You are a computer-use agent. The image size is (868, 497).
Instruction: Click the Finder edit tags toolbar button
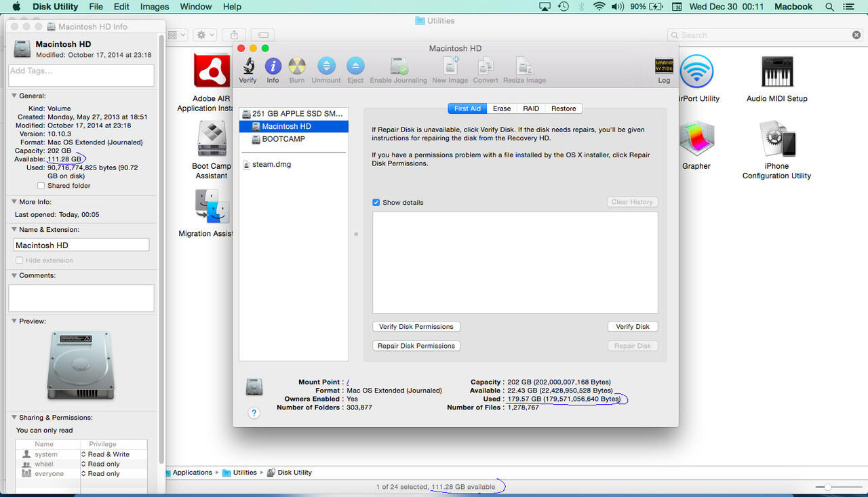click(x=262, y=35)
